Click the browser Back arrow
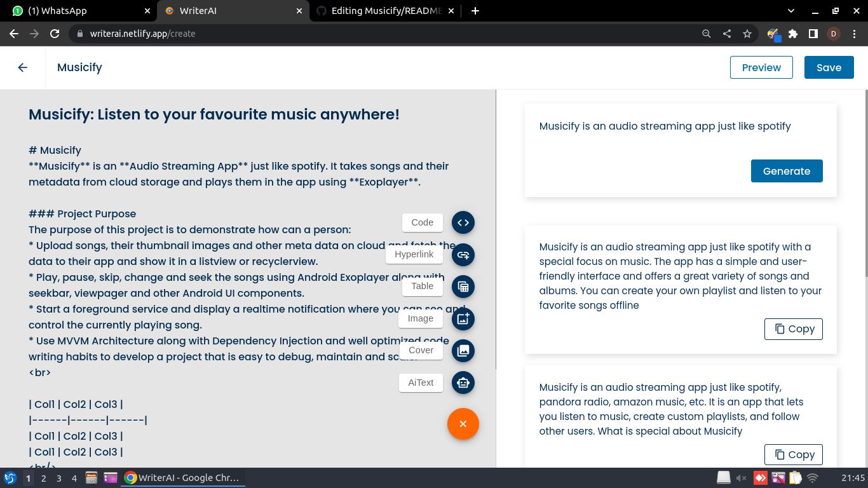Image resolution: width=868 pixels, height=488 pixels. tap(14, 34)
